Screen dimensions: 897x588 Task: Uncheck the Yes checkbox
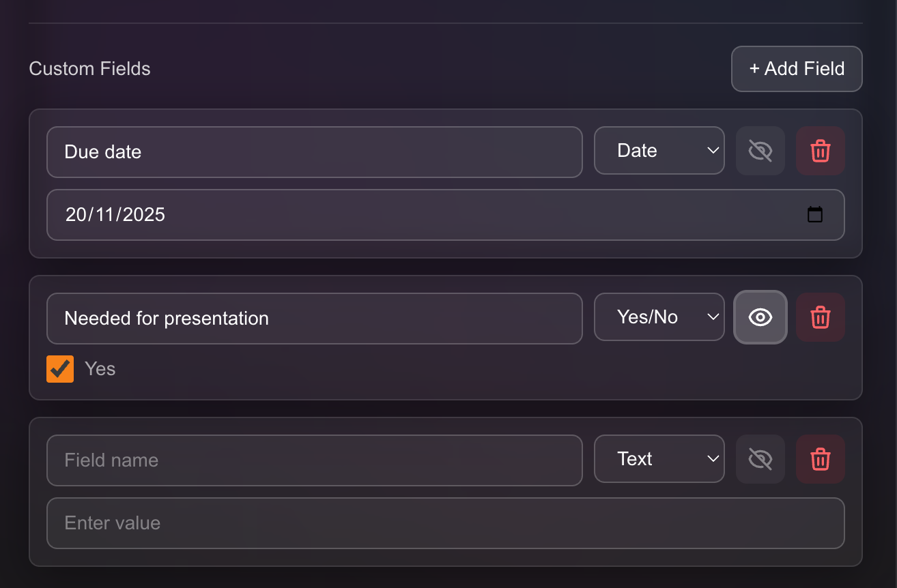[x=59, y=368]
